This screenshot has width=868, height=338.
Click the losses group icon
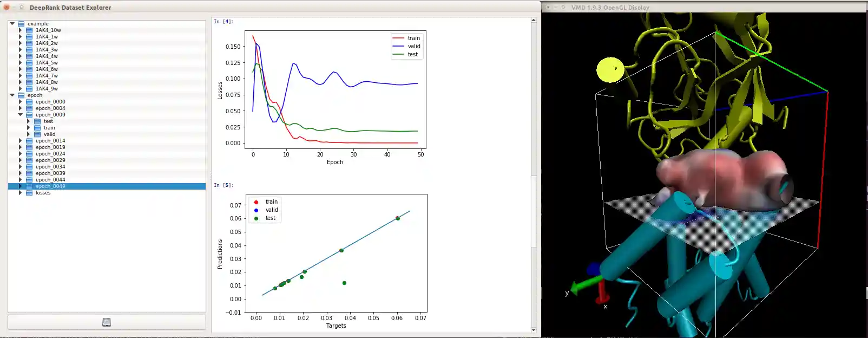[x=29, y=193]
